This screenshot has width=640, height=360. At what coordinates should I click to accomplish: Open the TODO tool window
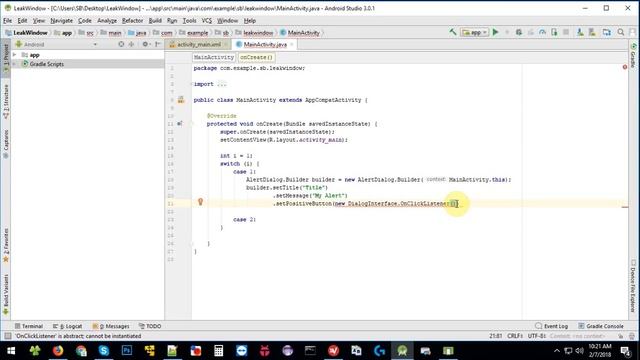[x=150, y=326]
